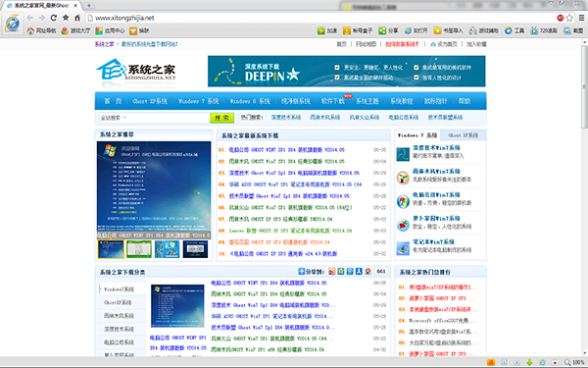Click the 换肤 skin changer button
The height and width of the screenshot is (368, 588).
(139, 30)
